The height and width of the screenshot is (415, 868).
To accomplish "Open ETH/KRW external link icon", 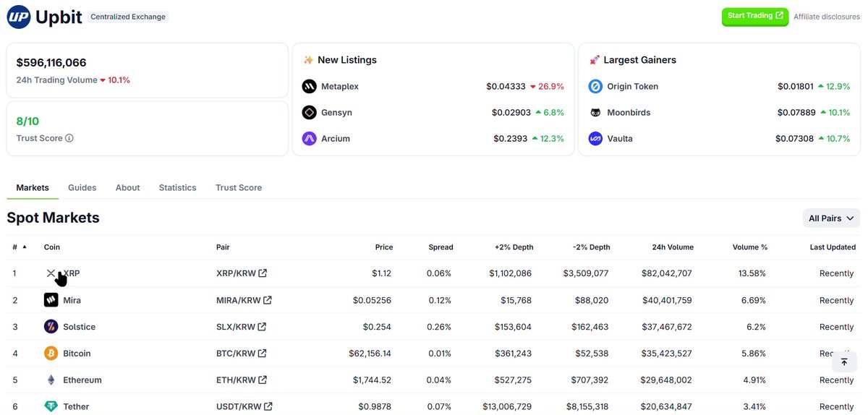I will point(263,380).
